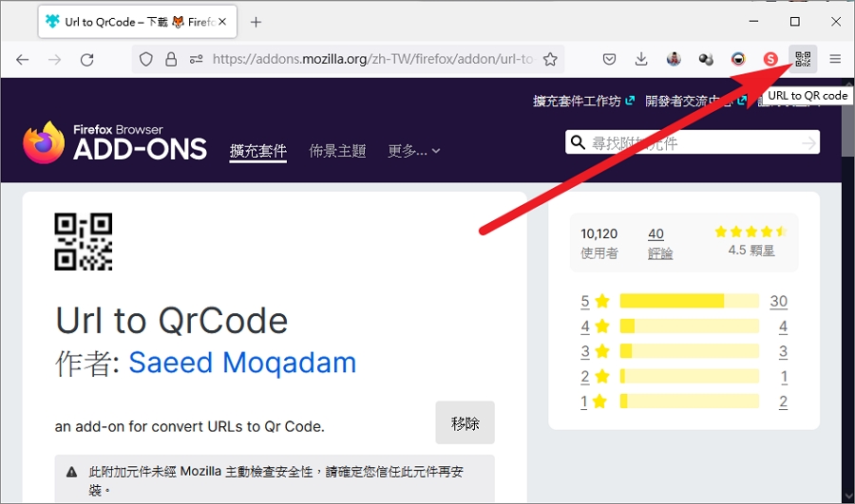Viewport: 855px width, 504px height.
Task: Show site security info via padlock icon
Action: coord(171,59)
